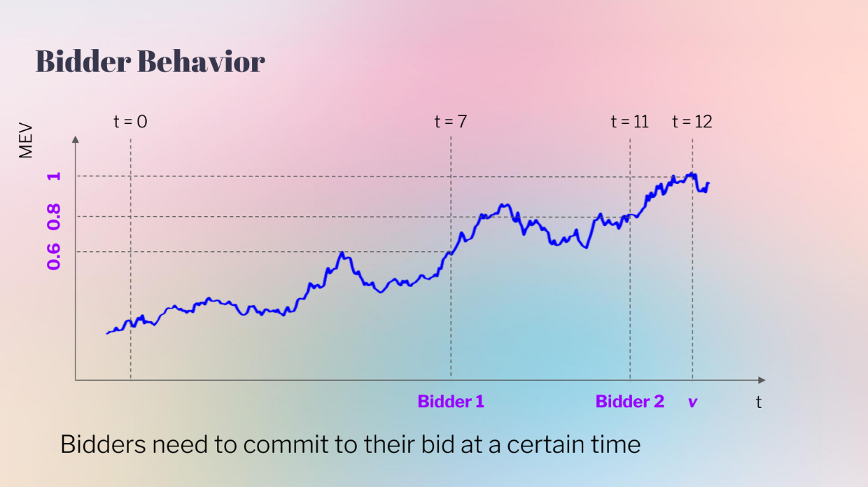Select the "t = 0" time label

pyautogui.click(x=130, y=122)
